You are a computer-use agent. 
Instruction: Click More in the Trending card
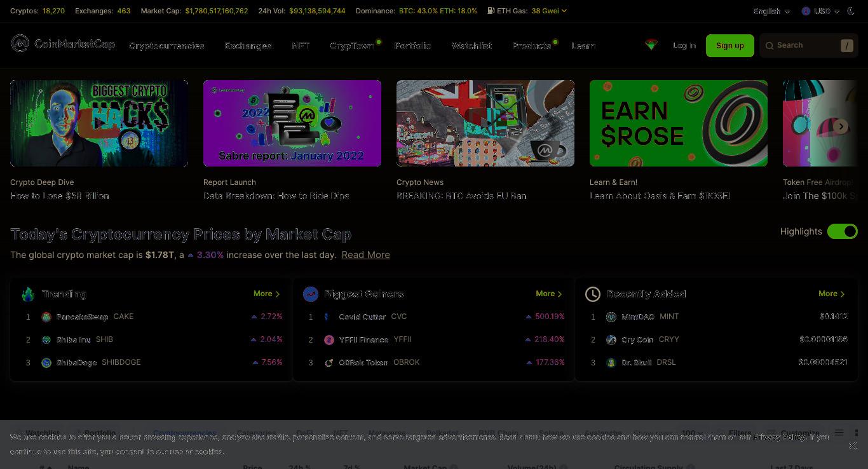pos(266,294)
